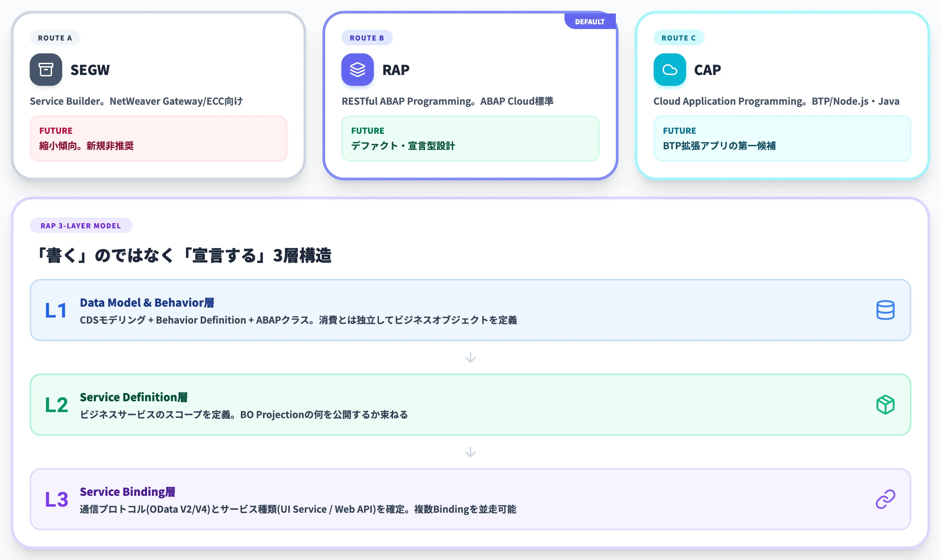Viewport: 941px width, 560px height.
Task: Click the ビジネスサービスのスコープを定義 description
Action: point(244,415)
